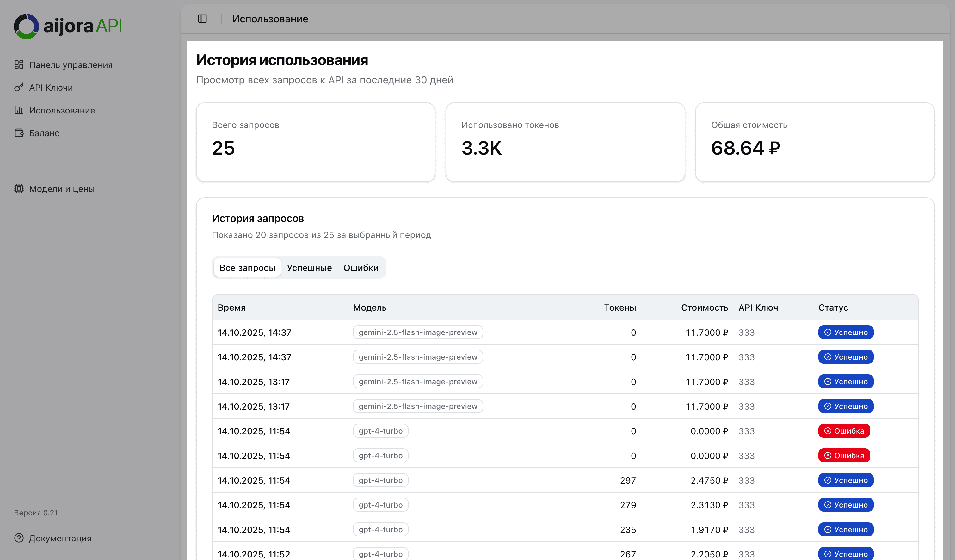The height and width of the screenshot is (560, 955).
Task: Toggle the sidebar panel icon
Action: [202, 19]
